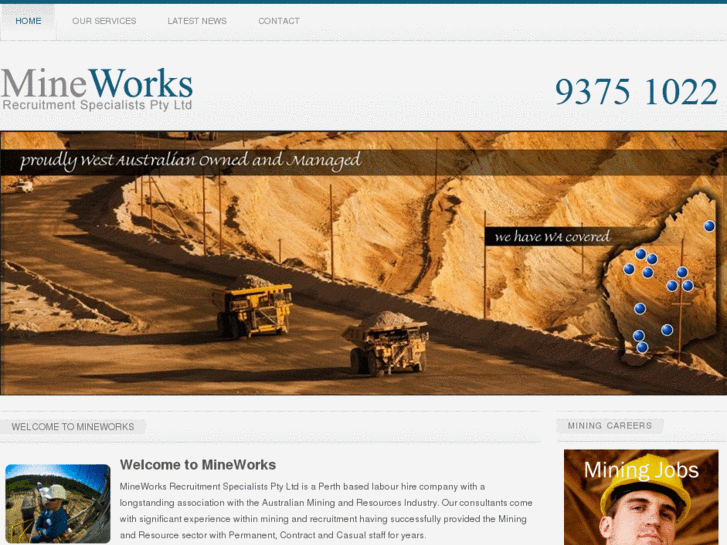The image size is (727, 545).
Task: Open the Home menu item
Action: (28, 21)
